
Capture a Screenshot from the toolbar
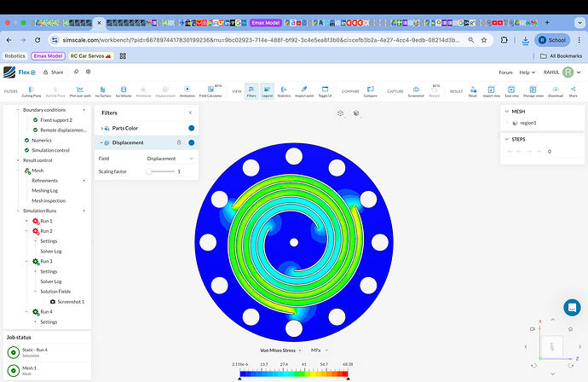tap(416, 91)
